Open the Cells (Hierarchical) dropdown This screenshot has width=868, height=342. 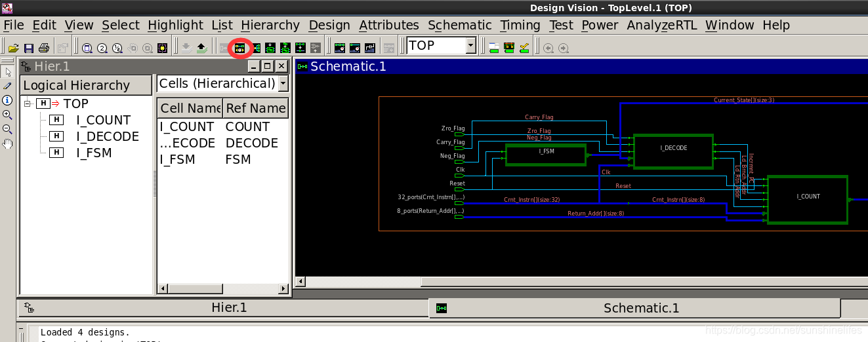coord(283,83)
